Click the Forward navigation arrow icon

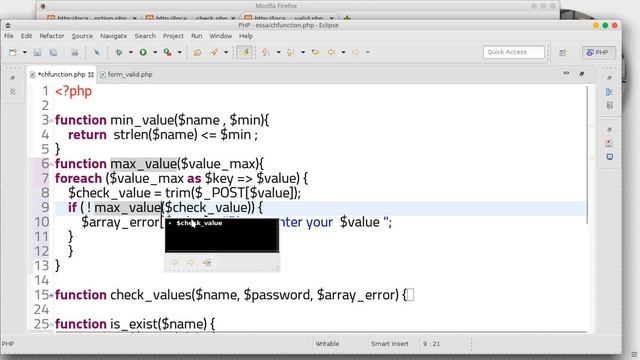click(x=356, y=52)
